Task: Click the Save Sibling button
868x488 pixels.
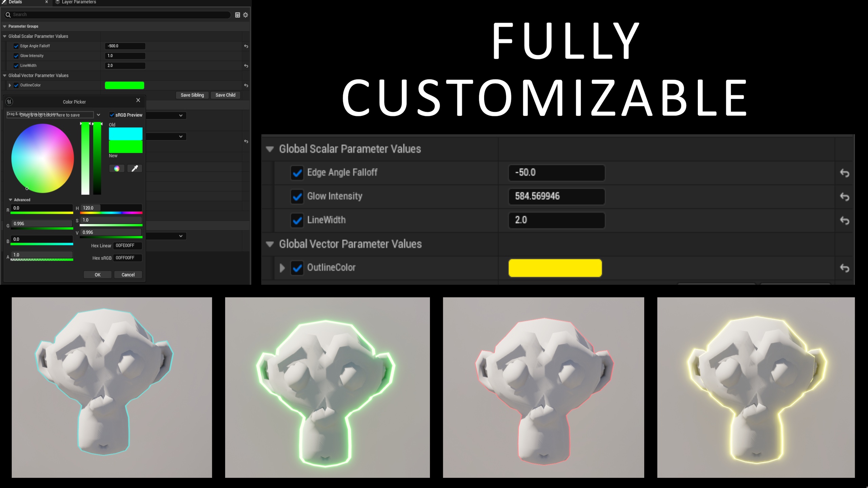Action: click(x=192, y=95)
